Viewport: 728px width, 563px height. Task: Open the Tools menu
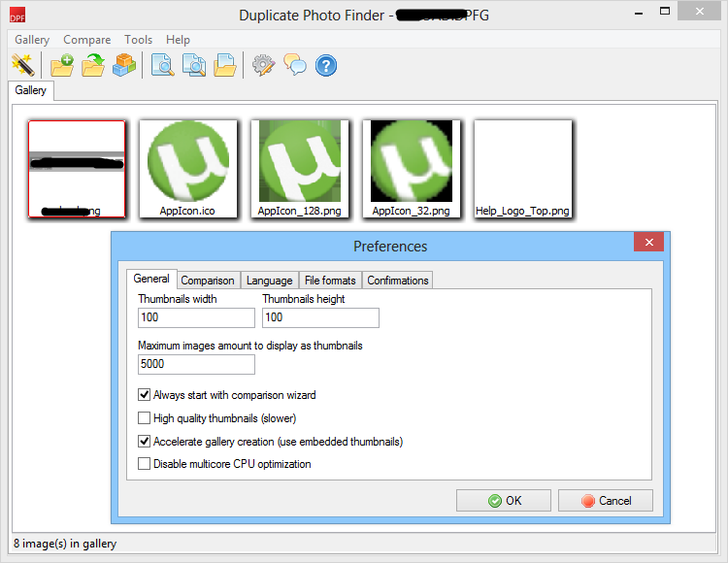139,40
